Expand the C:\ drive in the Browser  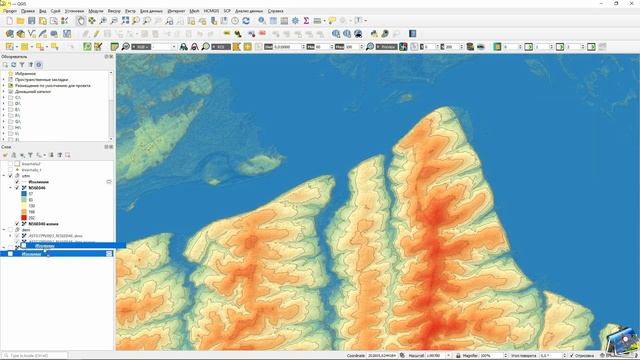click(4, 98)
